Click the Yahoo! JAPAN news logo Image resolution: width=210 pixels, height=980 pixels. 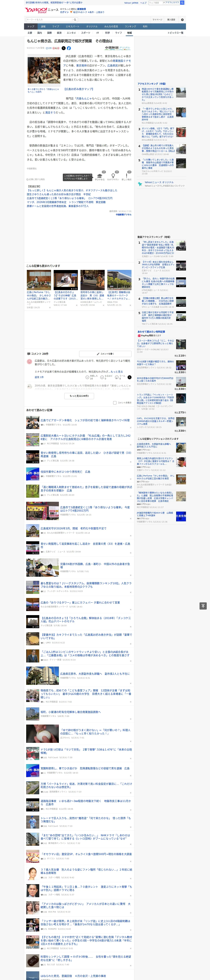coord(42,10)
